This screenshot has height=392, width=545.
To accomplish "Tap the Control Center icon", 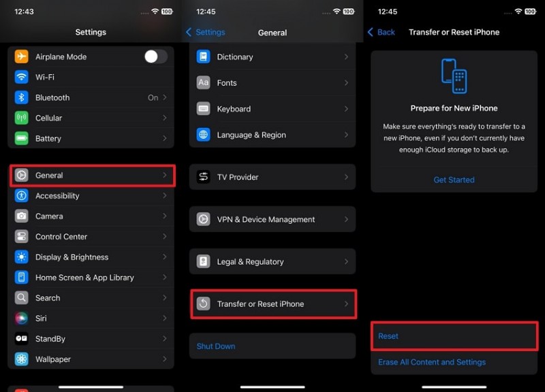I will coord(22,236).
